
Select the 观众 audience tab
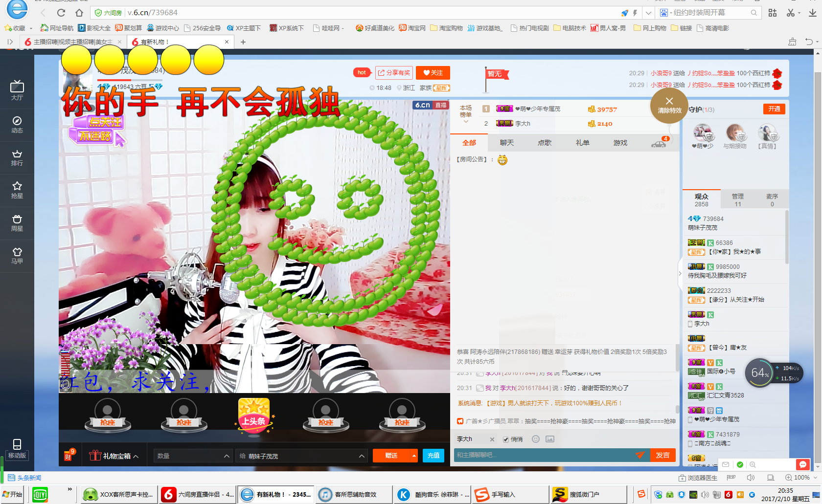coord(701,199)
